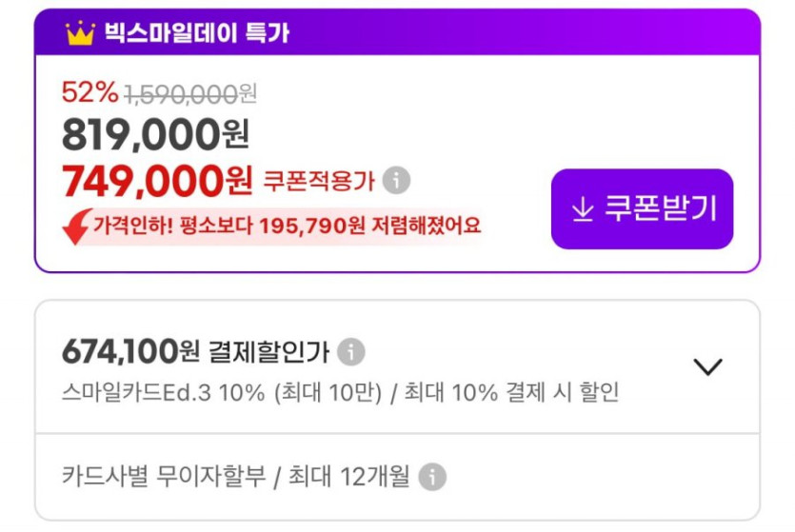The image size is (795, 532).
Task: Open 카드사별 무이자할부 installment info
Action: (x=235, y=476)
